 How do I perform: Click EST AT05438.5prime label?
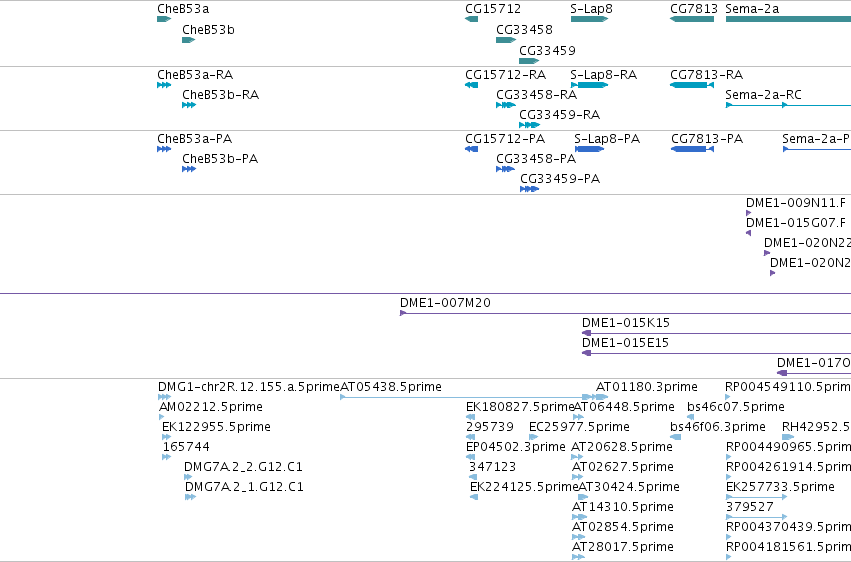point(391,387)
